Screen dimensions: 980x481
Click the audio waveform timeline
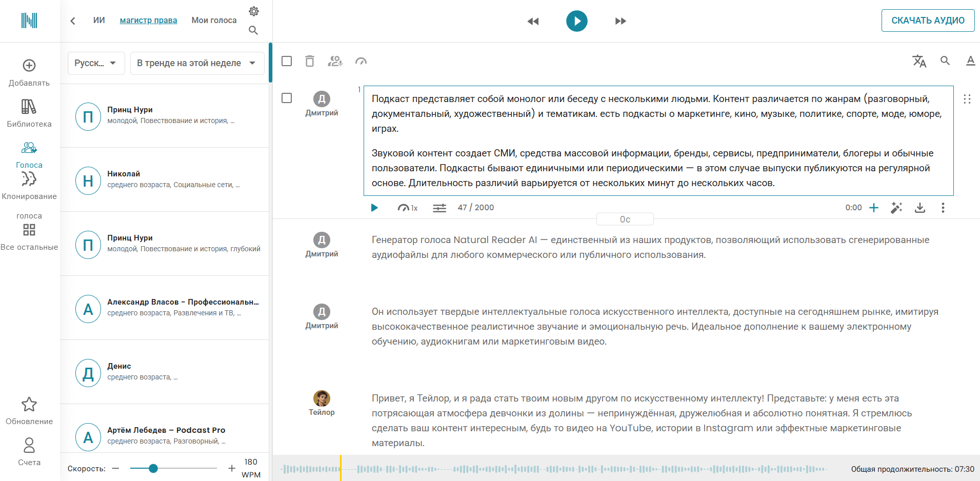[554, 469]
